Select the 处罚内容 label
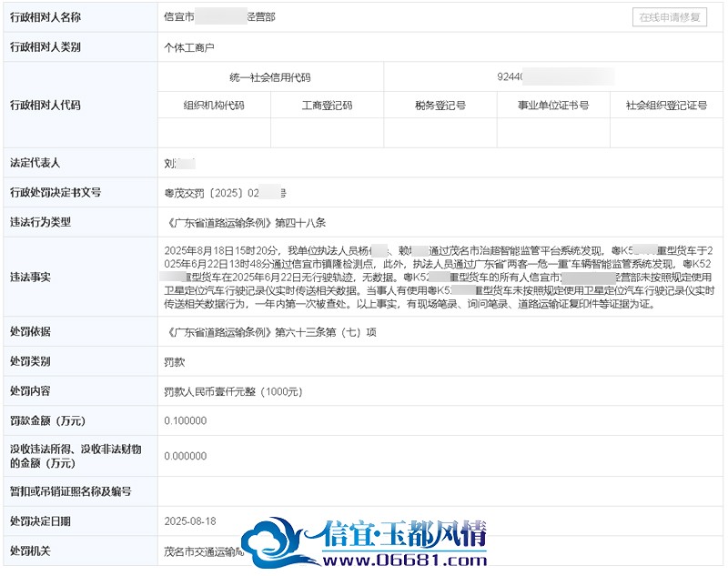The width and height of the screenshot is (728, 576). click(30, 390)
